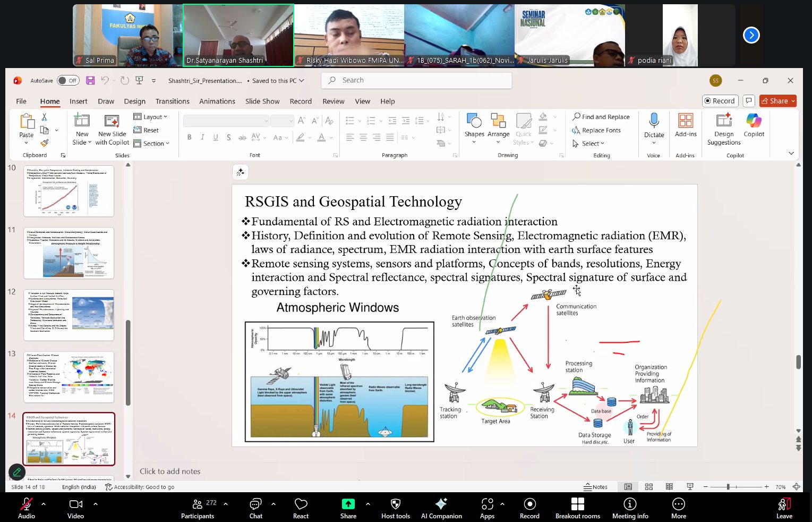
Task: Expand the Layout dropdown
Action: (151, 117)
